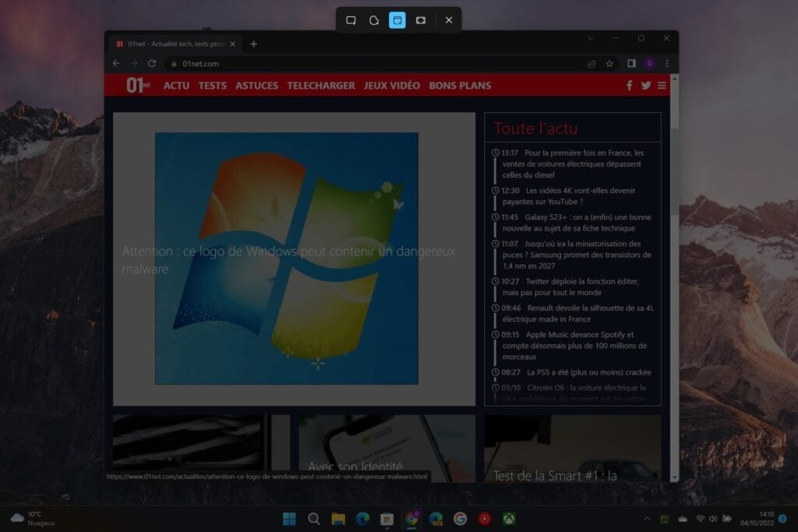Select fullscreen snip mode in snipping toolbar
Viewport: 798px width, 532px height.
tap(421, 20)
